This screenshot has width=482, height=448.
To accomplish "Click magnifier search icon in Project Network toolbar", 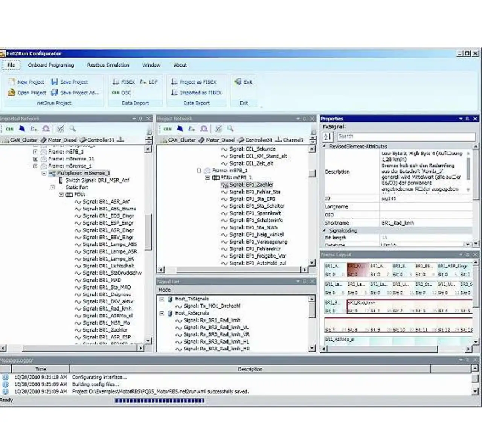I will pos(230,129).
